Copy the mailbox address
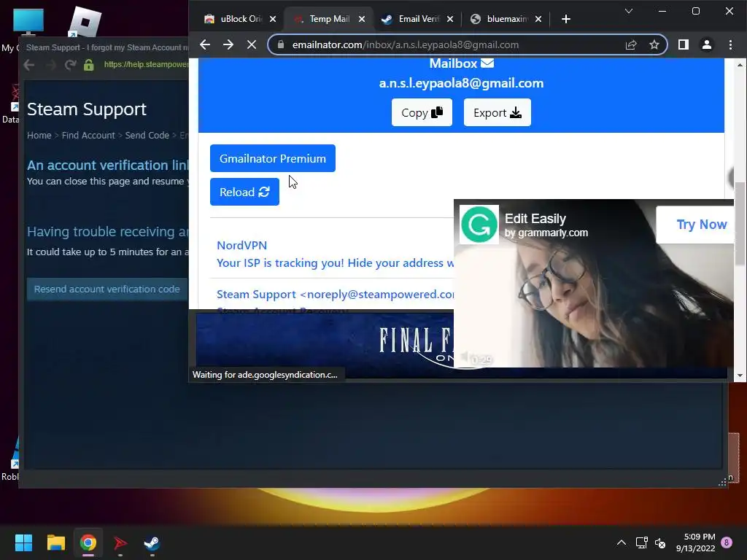This screenshot has height=560, width=747. click(x=422, y=112)
